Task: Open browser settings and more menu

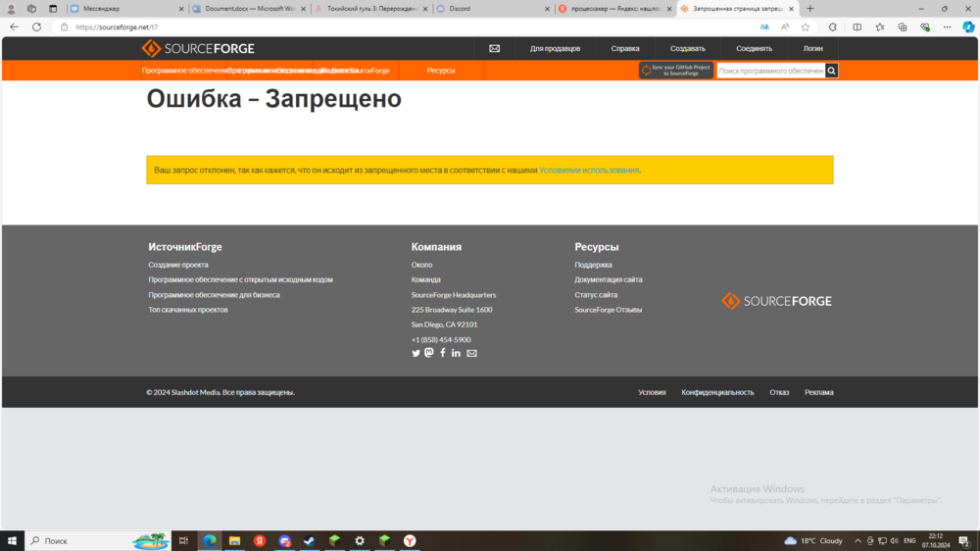Action: pos(948,26)
